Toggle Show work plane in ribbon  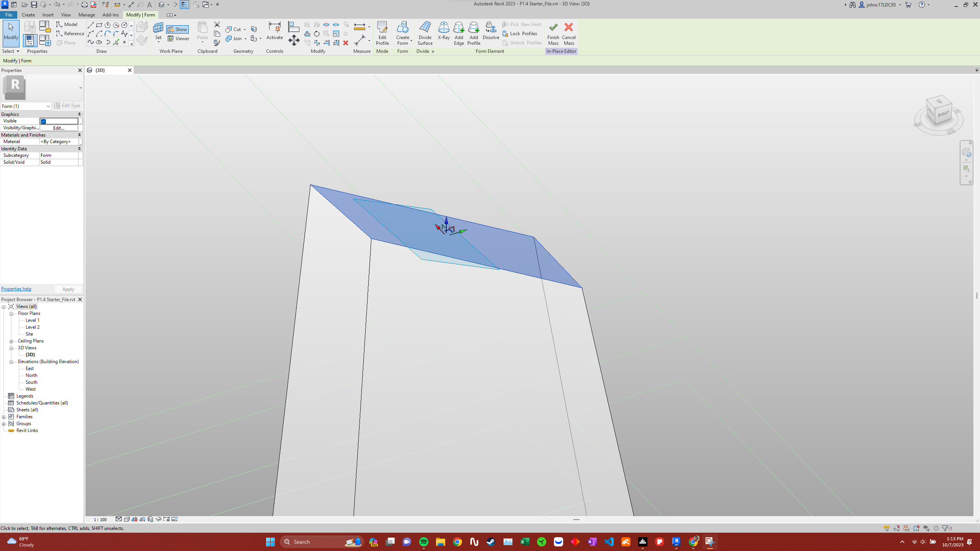click(178, 29)
